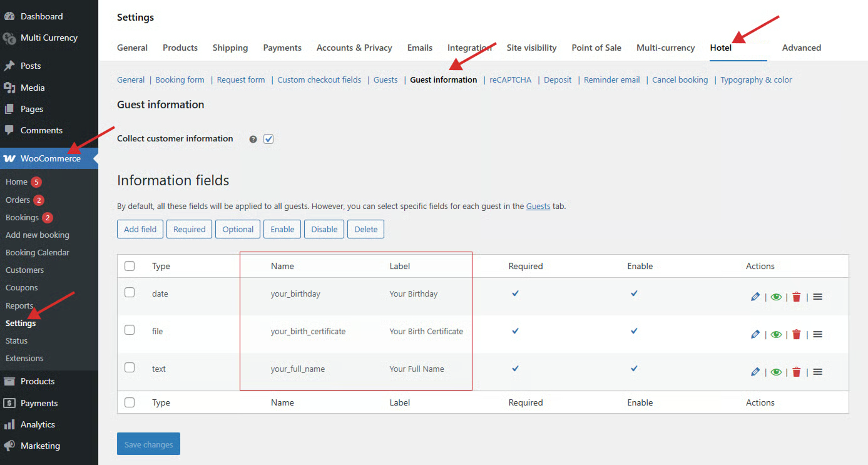Click the Disable bulk action button
Screen dimensions: 868x465
(x=324, y=229)
